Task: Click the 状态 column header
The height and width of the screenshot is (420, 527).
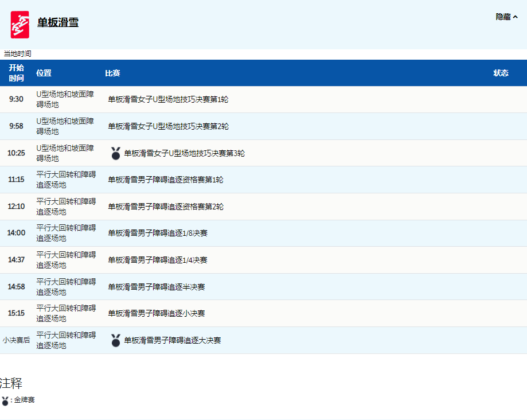Action: click(x=501, y=73)
